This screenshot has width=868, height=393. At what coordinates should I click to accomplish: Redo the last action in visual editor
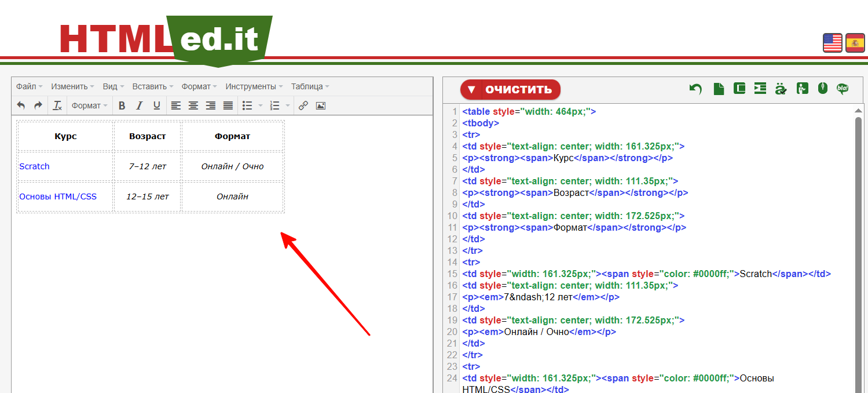click(x=38, y=105)
